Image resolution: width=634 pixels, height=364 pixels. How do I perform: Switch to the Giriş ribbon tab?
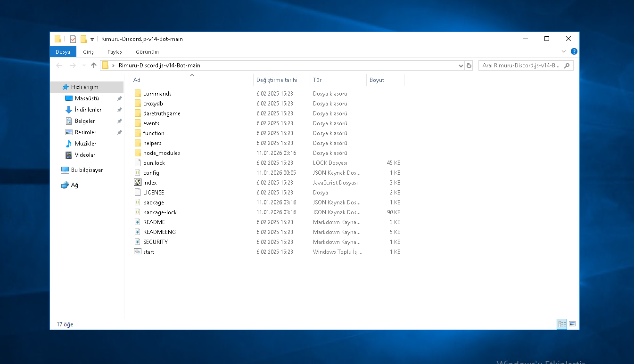pyautogui.click(x=88, y=52)
